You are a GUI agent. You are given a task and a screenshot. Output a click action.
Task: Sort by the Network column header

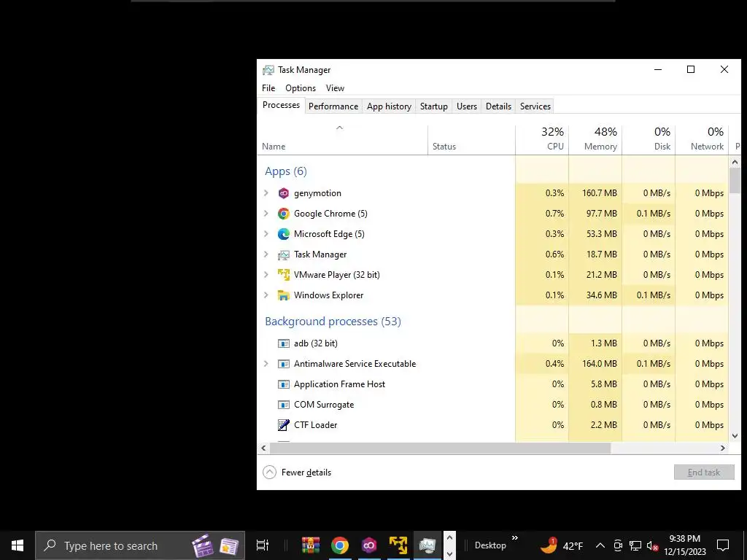tap(702, 139)
